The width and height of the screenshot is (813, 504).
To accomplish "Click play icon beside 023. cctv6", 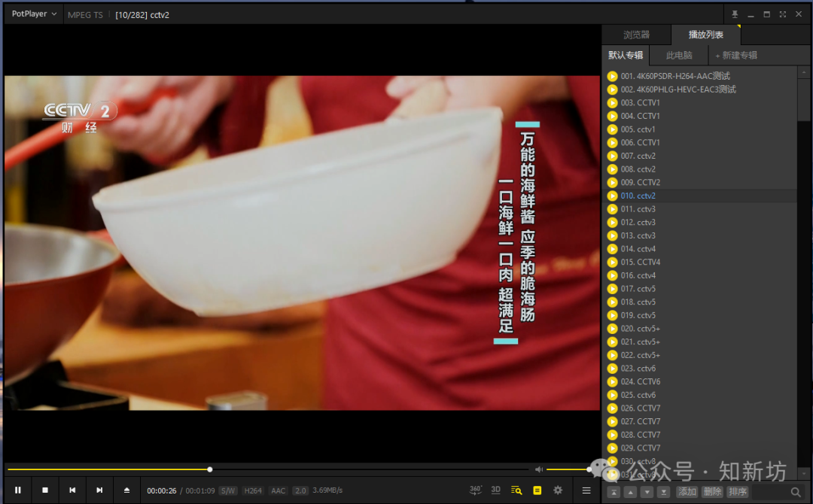I will point(612,369).
